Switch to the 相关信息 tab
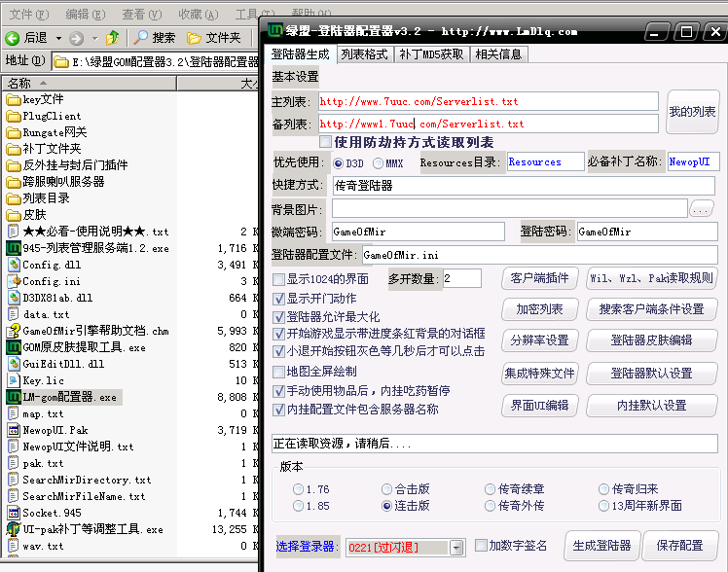This screenshot has width=728, height=572. [498, 54]
